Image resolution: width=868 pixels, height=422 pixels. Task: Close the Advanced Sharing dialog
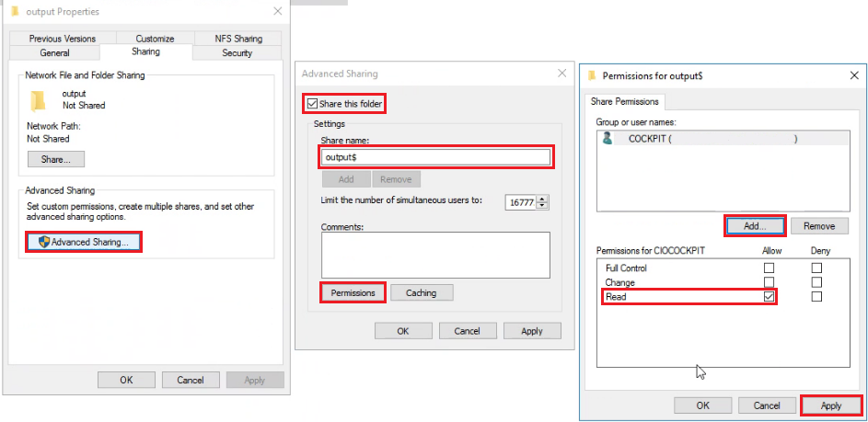[x=561, y=74]
